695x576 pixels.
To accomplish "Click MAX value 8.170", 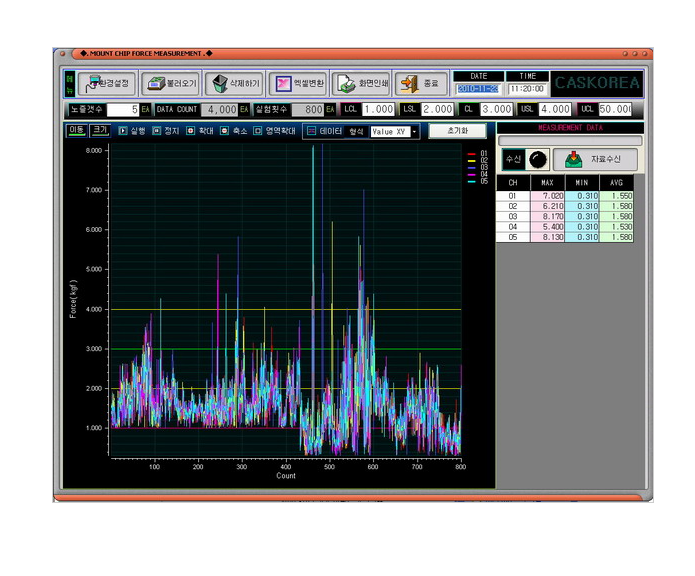I will [x=547, y=217].
